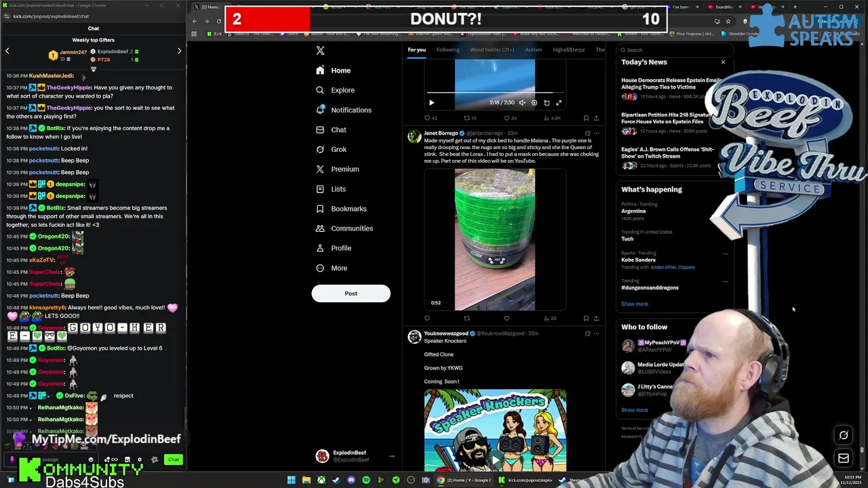The image size is (868, 488).
Task: Click the Communities people icon
Action: coord(320,228)
